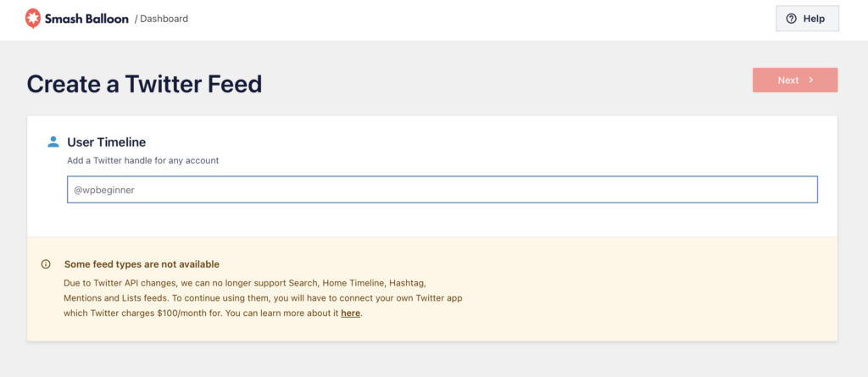Click the gray page background below the card
Viewport: 868px width, 377px height.
coord(432,360)
